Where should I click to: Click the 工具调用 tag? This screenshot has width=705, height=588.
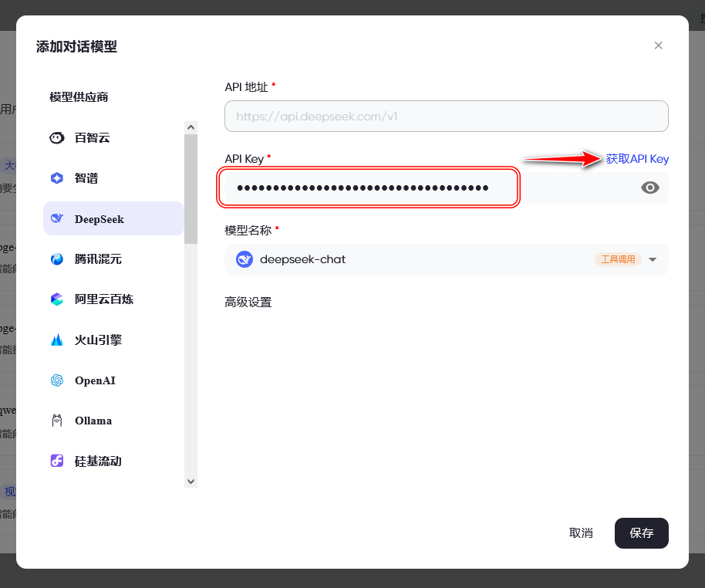point(618,259)
